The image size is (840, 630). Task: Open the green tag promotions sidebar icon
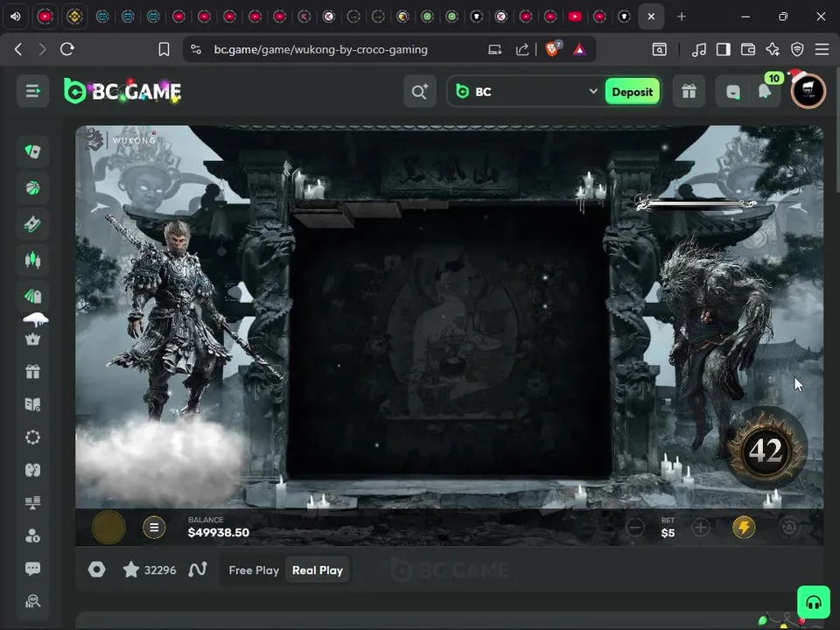(32, 295)
